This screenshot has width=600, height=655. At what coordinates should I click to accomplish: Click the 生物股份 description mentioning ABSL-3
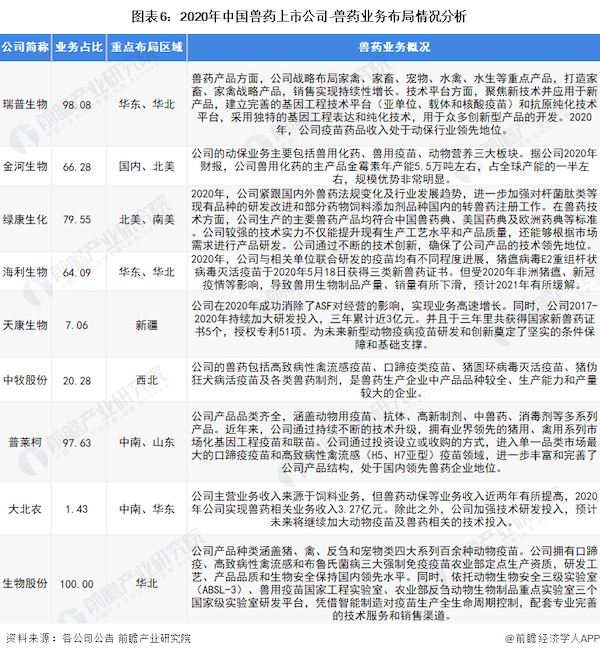tap(394, 584)
